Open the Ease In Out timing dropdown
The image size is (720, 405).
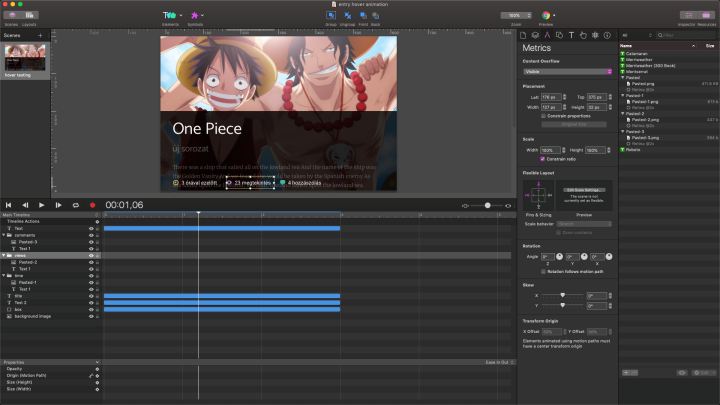point(500,362)
